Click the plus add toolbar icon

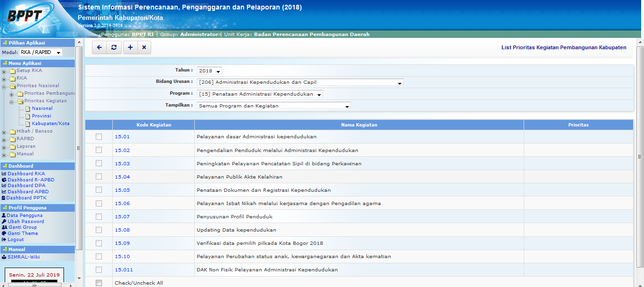[130, 47]
